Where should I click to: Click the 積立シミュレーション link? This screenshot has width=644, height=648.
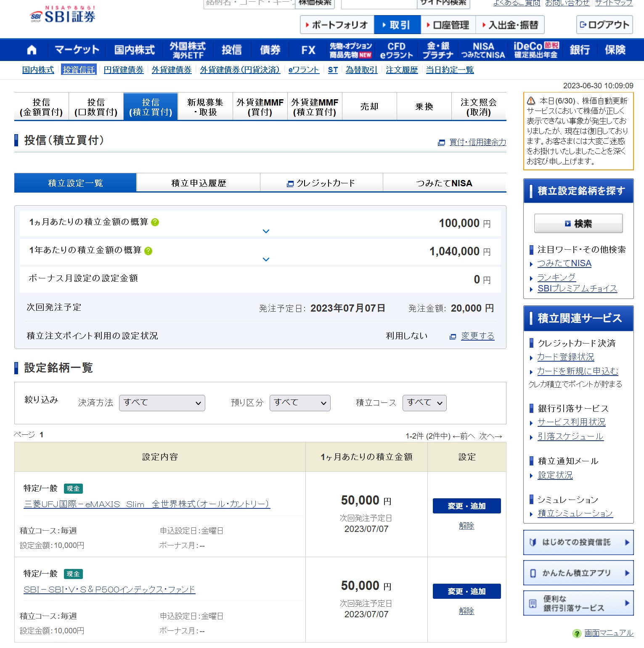[575, 513]
